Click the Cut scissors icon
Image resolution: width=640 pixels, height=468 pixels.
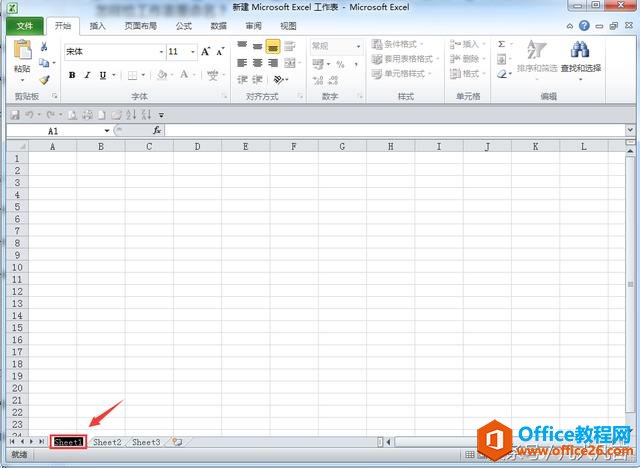pyautogui.click(x=44, y=46)
